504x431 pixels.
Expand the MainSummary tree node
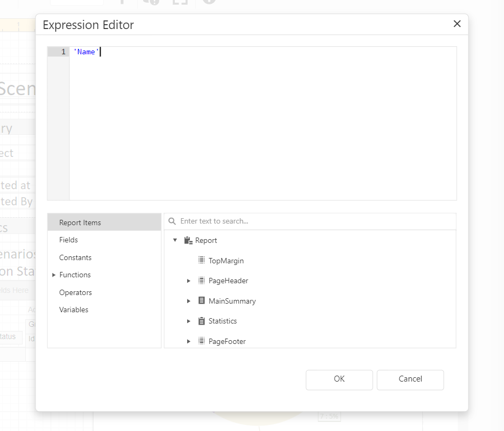[189, 301]
